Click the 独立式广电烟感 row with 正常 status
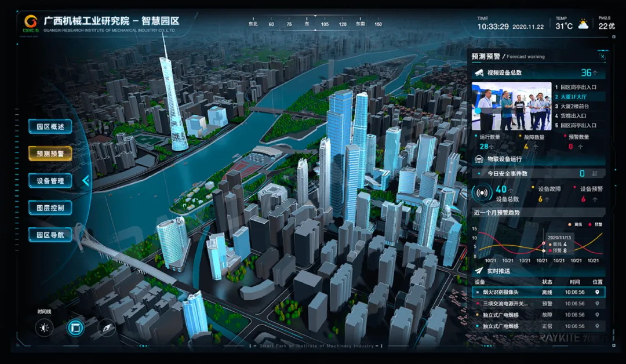This screenshot has height=364, width=626. coord(538,326)
